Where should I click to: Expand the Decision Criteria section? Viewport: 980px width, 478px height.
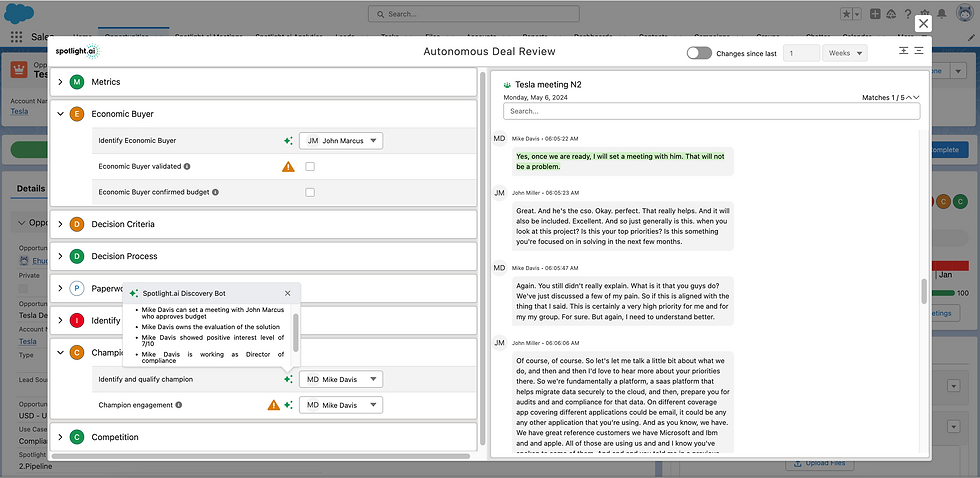point(61,224)
